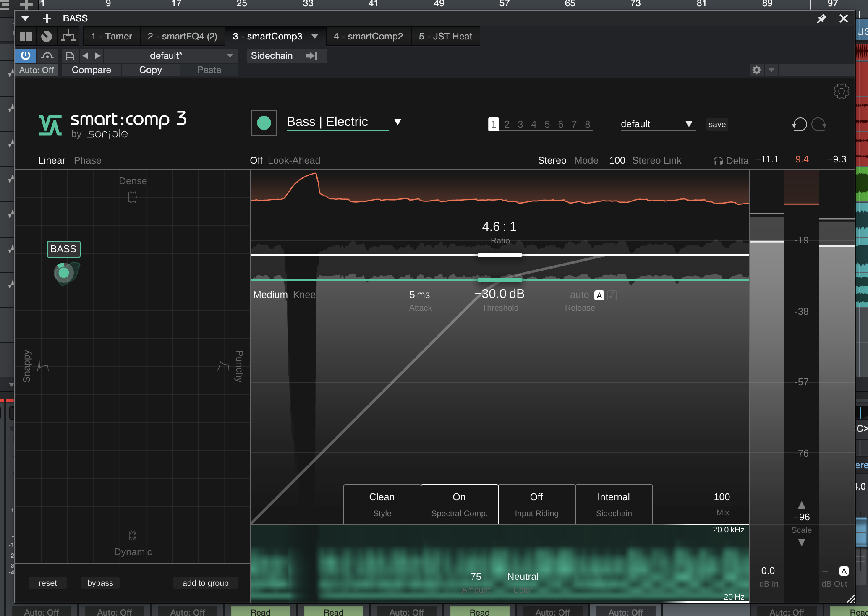This screenshot has width=868, height=616.
Task: Click the reset button
Action: pos(48,583)
